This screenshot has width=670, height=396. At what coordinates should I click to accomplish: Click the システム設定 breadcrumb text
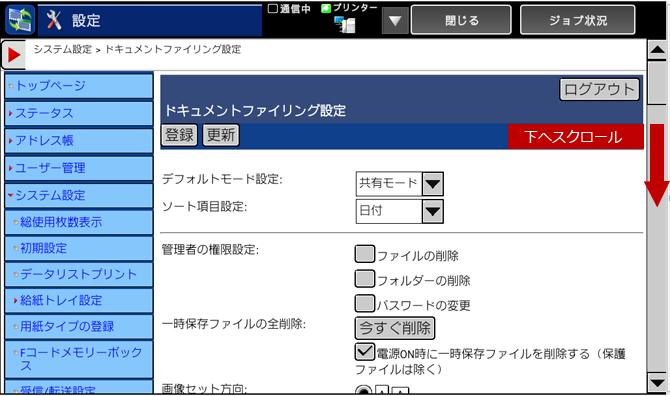click(x=62, y=50)
